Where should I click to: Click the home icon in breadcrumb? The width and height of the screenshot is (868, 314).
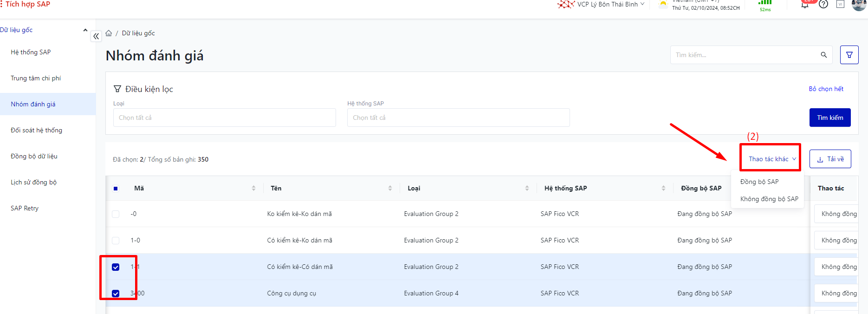tap(109, 33)
